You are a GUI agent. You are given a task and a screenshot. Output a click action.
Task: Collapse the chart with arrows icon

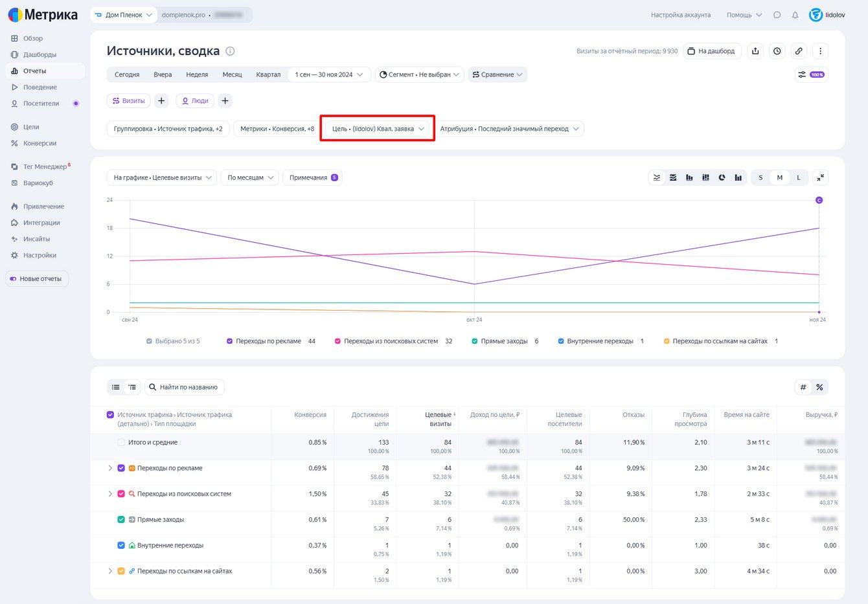point(820,177)
